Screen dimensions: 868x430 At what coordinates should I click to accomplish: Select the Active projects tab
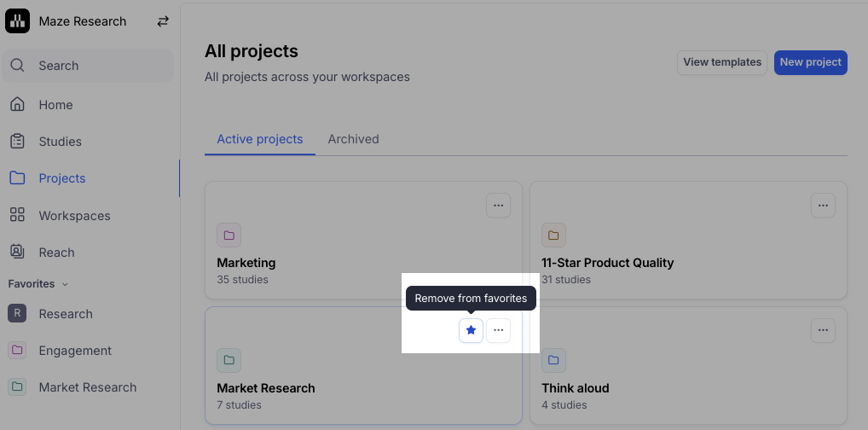point(259,139)
